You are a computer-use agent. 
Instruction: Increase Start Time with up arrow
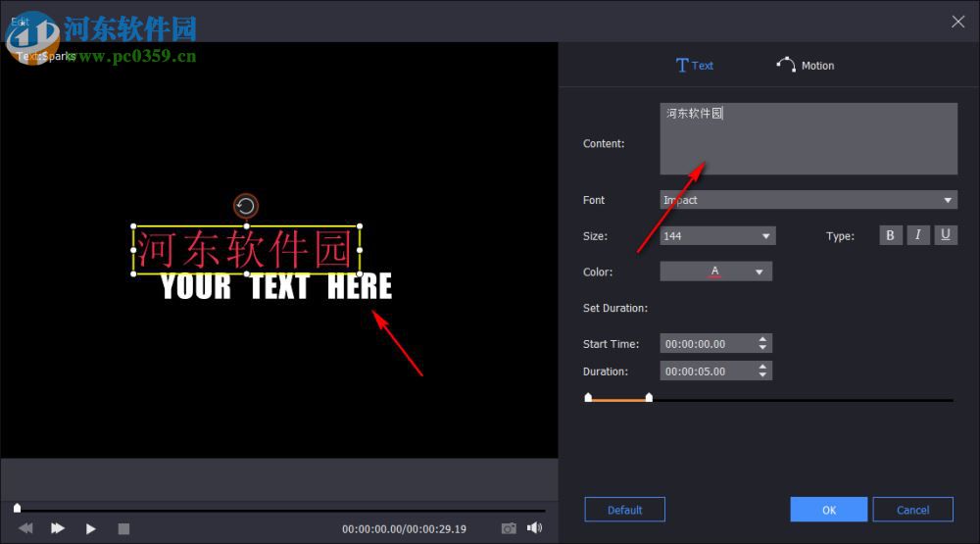pos(762,339)
